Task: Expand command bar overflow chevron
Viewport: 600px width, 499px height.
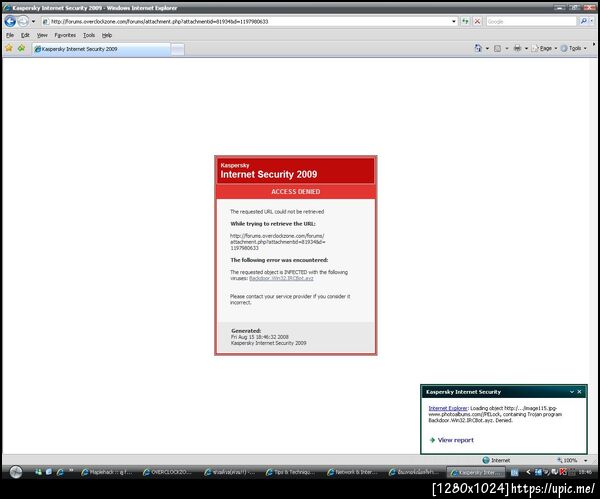Action: pyautogui.click(x=594, y=45)
